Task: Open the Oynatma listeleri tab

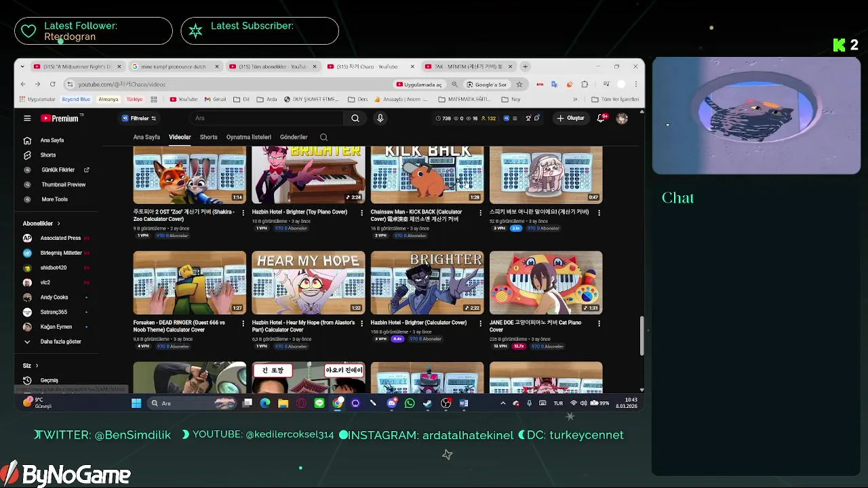Action: (x=249, y=137)
